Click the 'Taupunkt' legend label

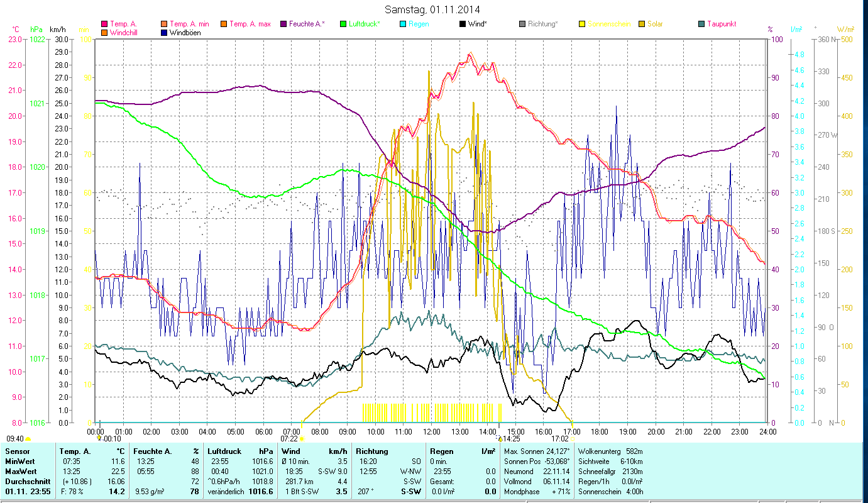pos(722,25)
